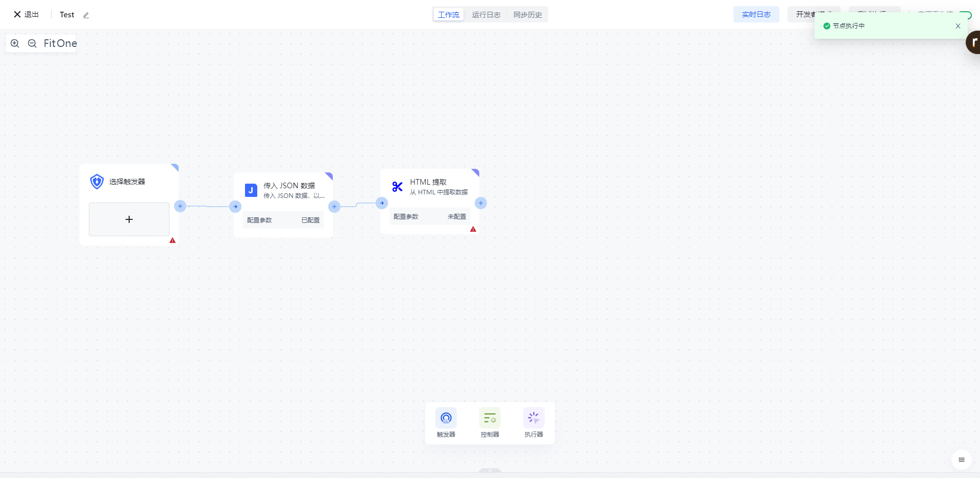This screenshot has height=478, width=980.
Task: Expand the bottom panel handle
Action: 490,470
